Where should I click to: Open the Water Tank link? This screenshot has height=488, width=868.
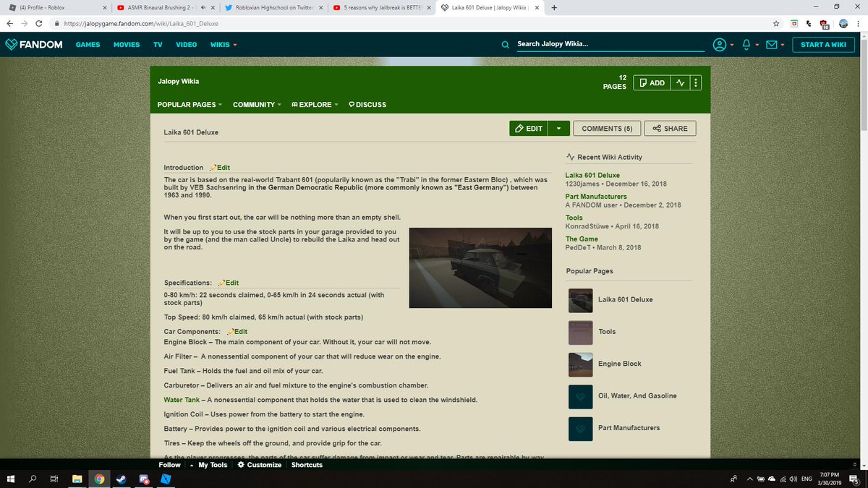coord(182,400)
